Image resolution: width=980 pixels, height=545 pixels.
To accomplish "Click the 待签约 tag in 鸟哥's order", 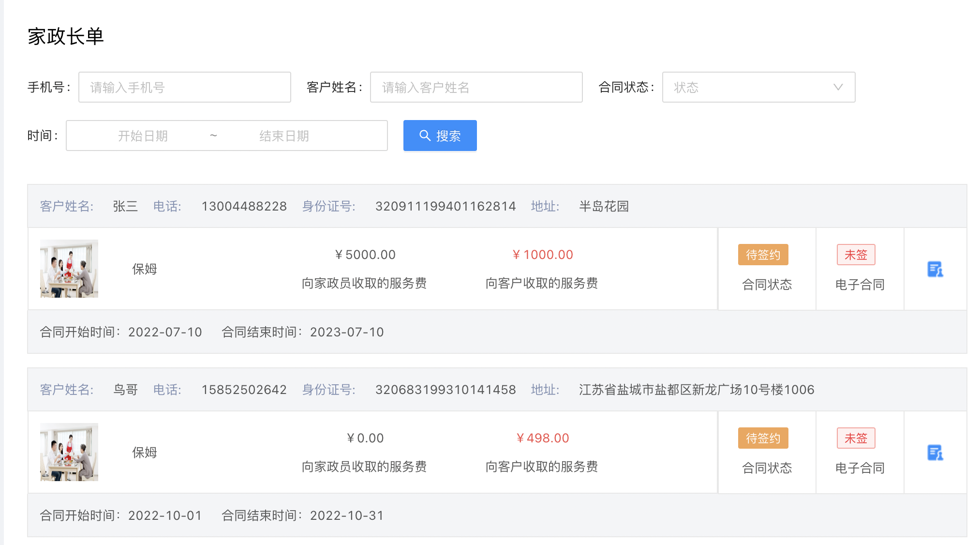I will click(763, 438).
